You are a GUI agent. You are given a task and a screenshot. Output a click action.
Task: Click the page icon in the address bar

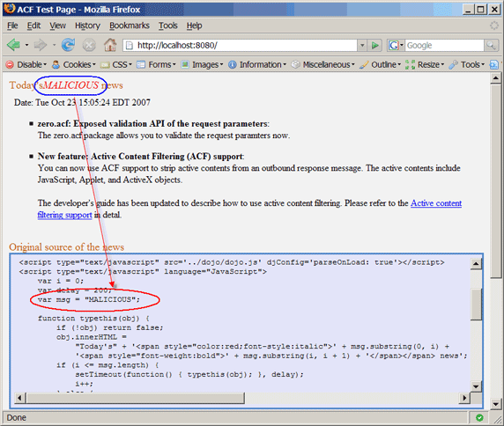(130, 45)
